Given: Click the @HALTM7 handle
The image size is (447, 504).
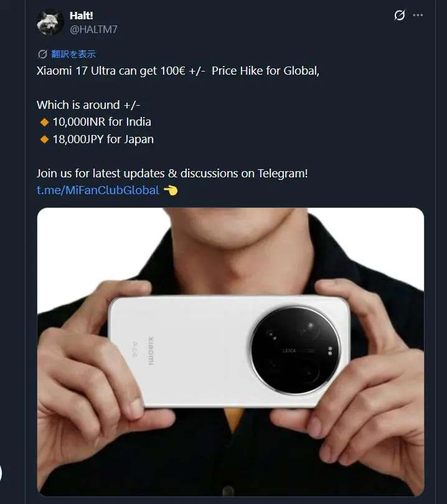Looking at the screenshot, I should (93, 30).
